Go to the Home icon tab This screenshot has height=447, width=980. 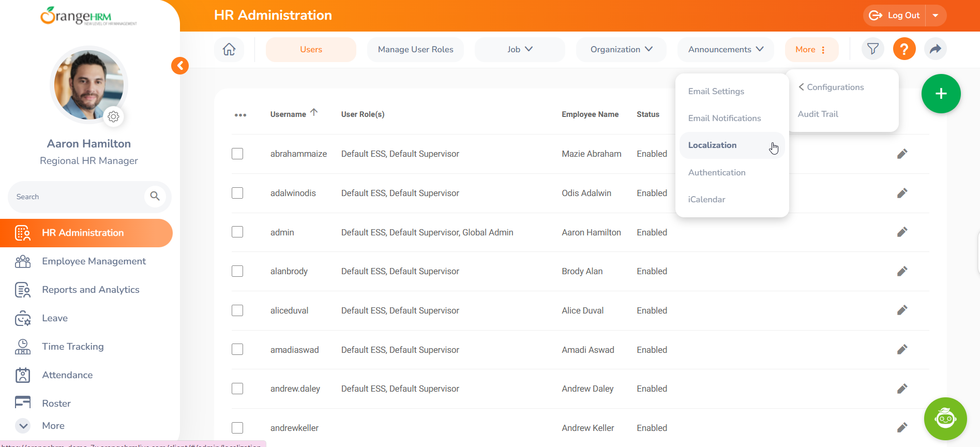click(x=229, y=50)
